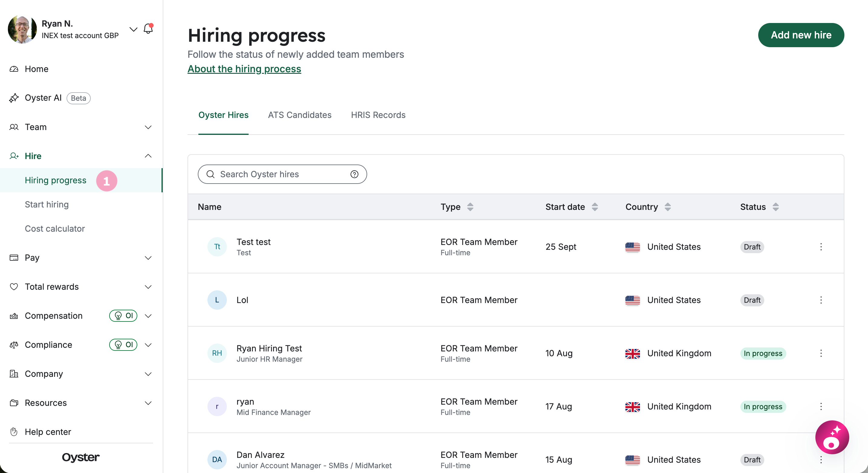Viewport: 868px width, 473px height.
Task: Go to Home in sidebar
Action: [36, 69]
